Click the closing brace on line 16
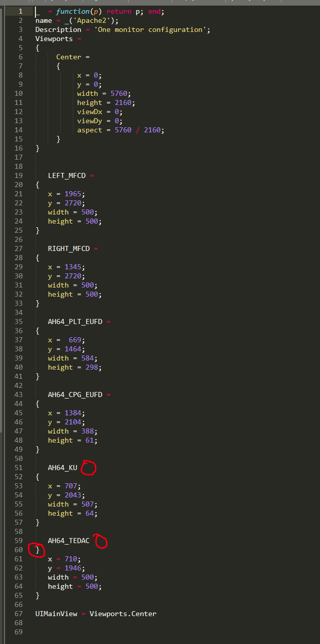This screenshot has width=320, height=644. point(37,148)
